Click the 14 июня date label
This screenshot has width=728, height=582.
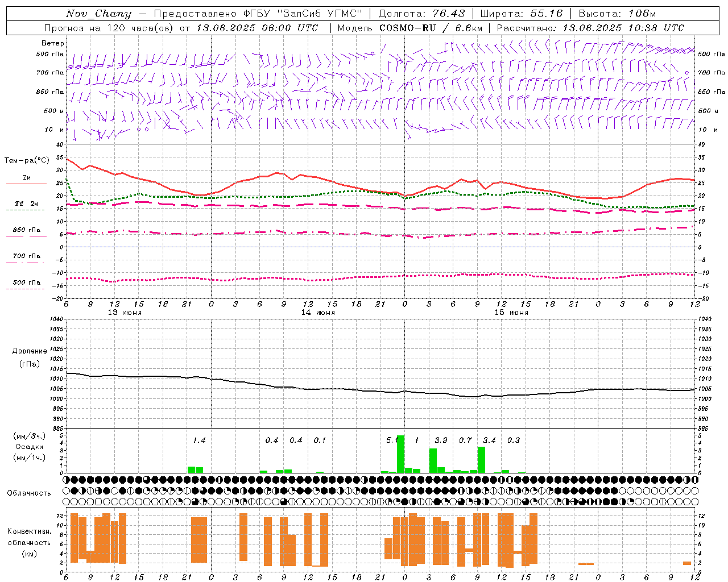click(x=318, y=313)
